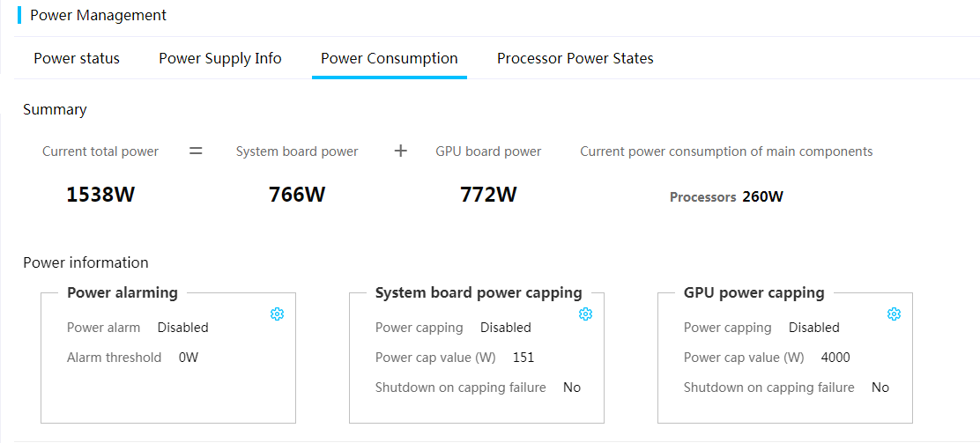Open Processor Power States tab

575,58
